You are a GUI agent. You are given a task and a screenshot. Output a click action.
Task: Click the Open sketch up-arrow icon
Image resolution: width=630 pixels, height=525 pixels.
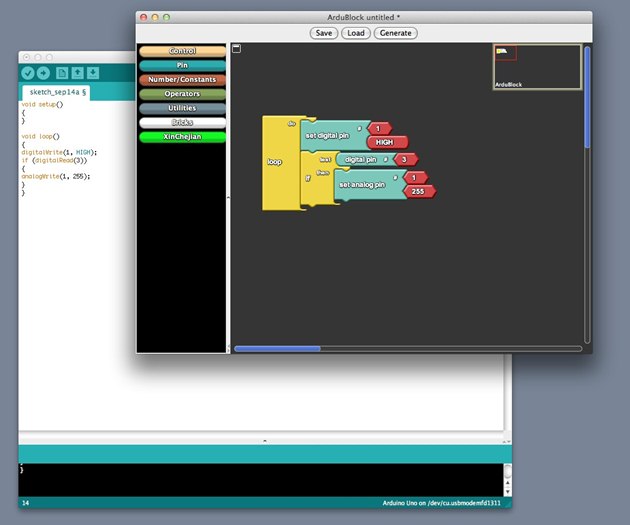78,73
